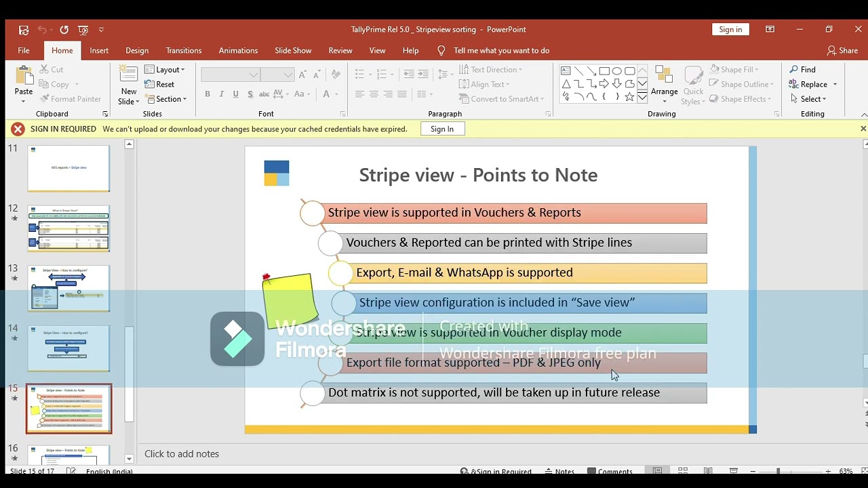Select the 5-point Star shape
Image resolution: width=868 pixels, height=488 pixels.
[630, 97]
